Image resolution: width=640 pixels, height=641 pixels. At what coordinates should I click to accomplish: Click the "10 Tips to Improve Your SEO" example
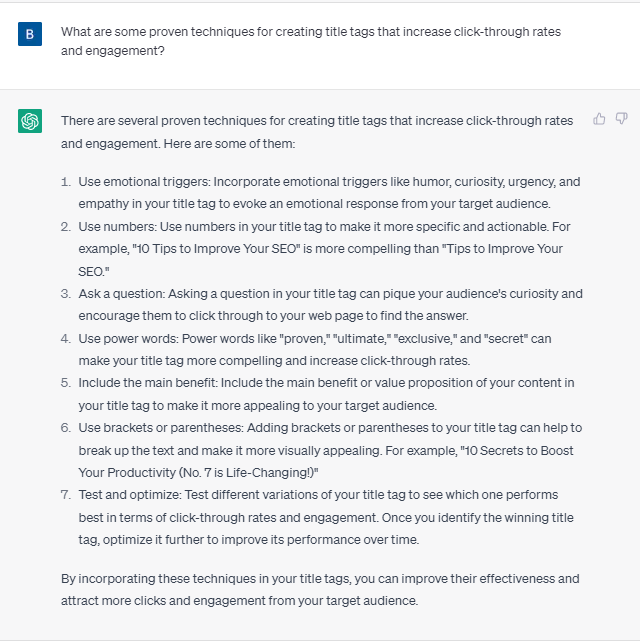(216, 249)
